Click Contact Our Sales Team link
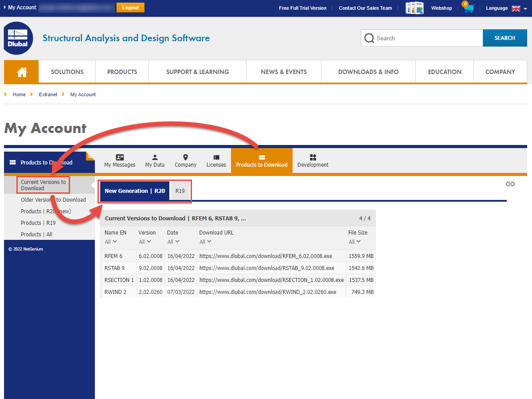Image resolution: width=532 pixels, height=399 pixels. click(365, 8)
